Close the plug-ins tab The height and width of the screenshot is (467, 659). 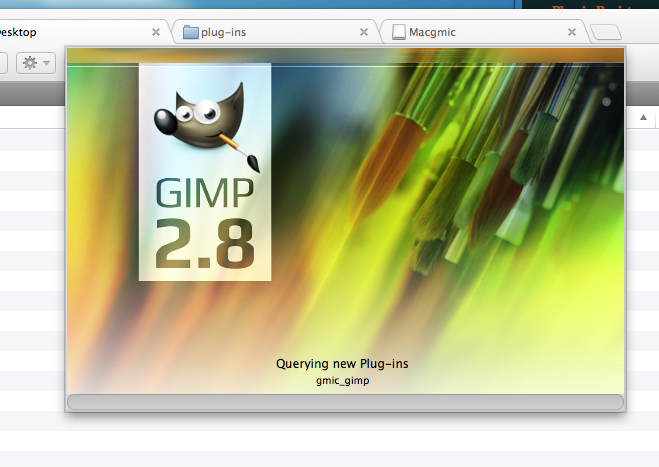point(364,32)
